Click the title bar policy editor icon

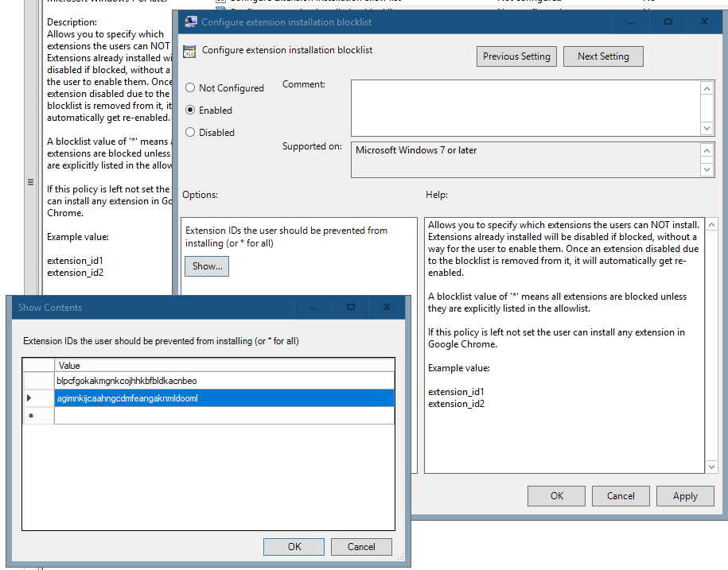190,21
